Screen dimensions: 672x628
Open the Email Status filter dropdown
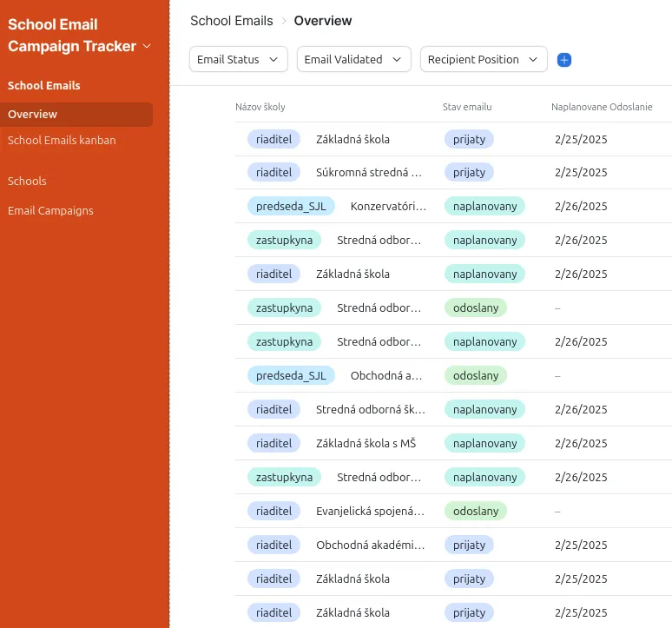[x=238, y=59]
